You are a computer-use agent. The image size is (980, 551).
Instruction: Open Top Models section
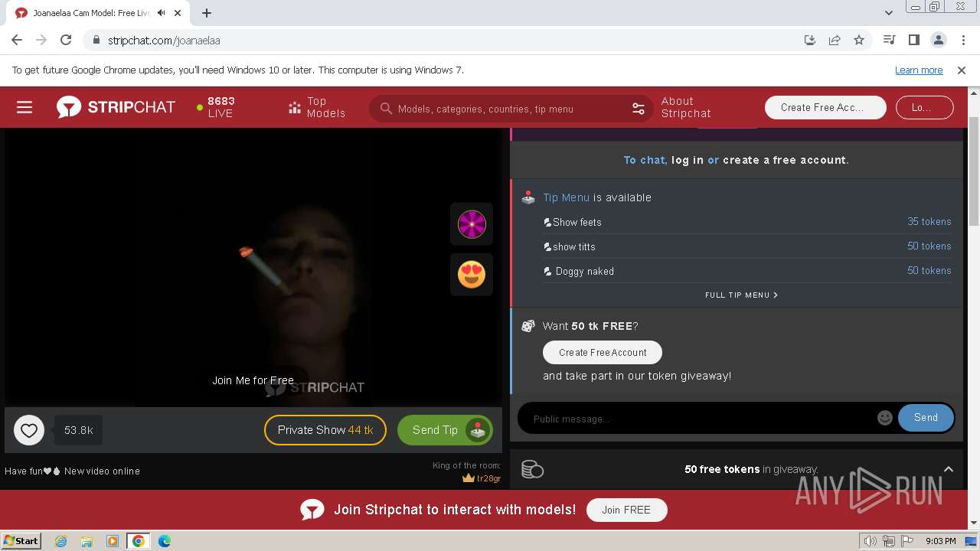click(316, 107)
